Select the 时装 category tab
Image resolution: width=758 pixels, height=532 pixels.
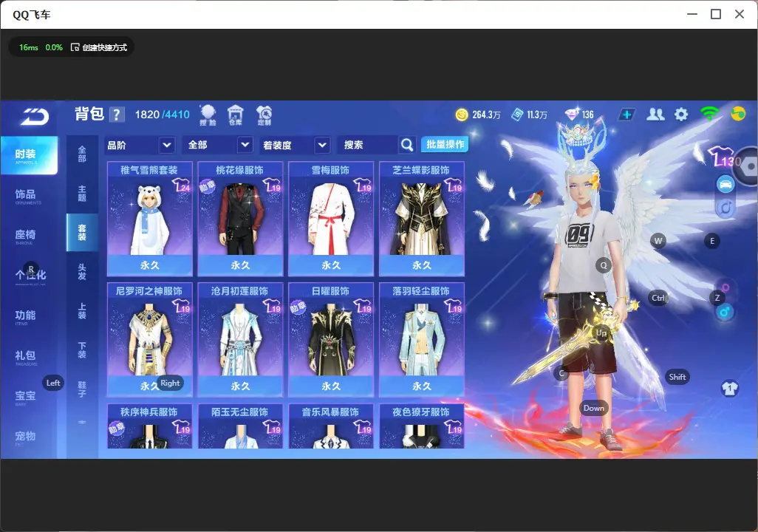click(29, 154)
